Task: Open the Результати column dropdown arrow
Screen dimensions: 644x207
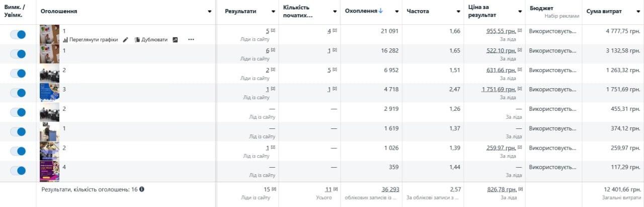Action: (x=273, y=11)
